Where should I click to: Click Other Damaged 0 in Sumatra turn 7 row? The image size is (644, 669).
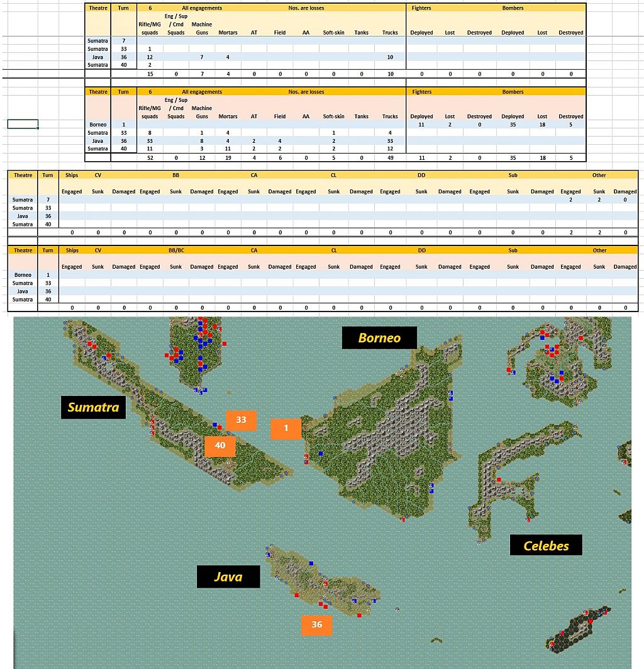click(x=625, y=200)
